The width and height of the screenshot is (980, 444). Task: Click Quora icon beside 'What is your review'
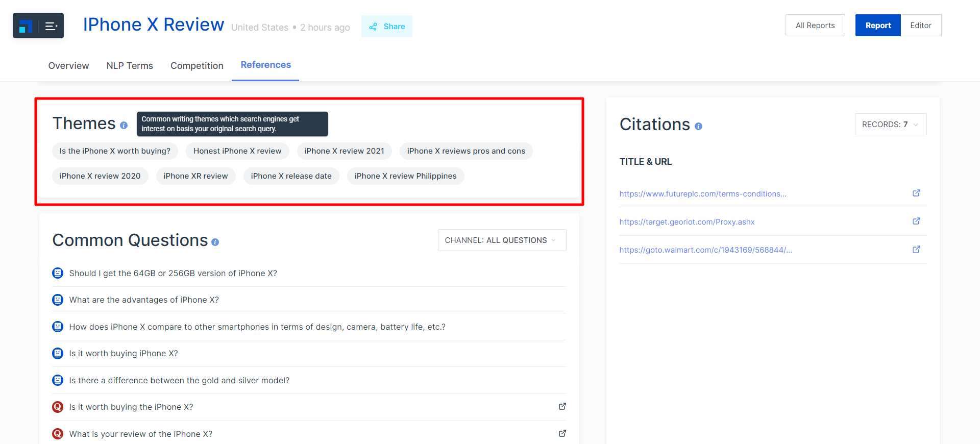click(x=58, y=434)
